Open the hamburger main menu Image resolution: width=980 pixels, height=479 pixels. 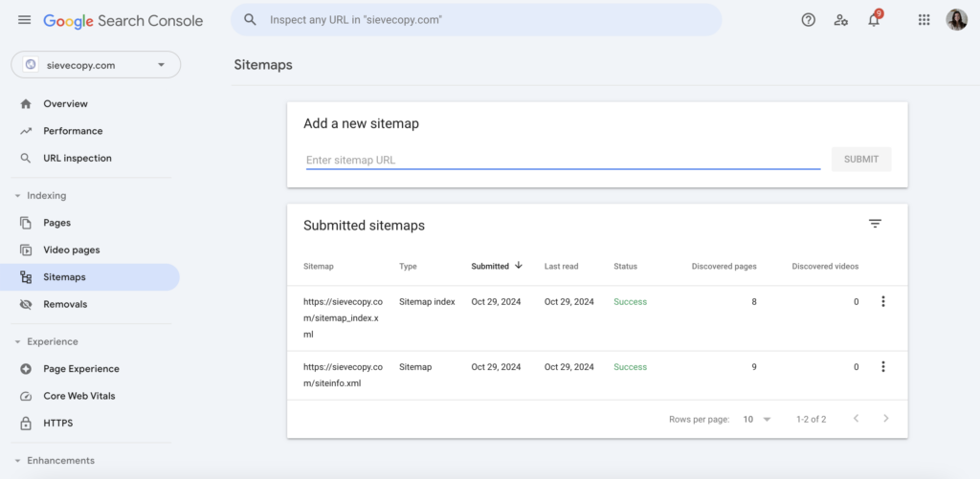tap(24, 20)
